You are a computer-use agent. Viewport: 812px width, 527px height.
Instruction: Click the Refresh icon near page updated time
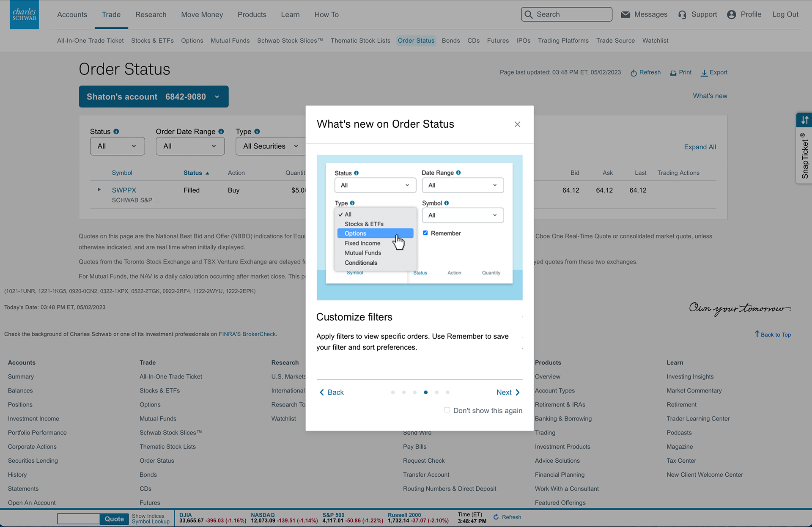pos(634,73)
